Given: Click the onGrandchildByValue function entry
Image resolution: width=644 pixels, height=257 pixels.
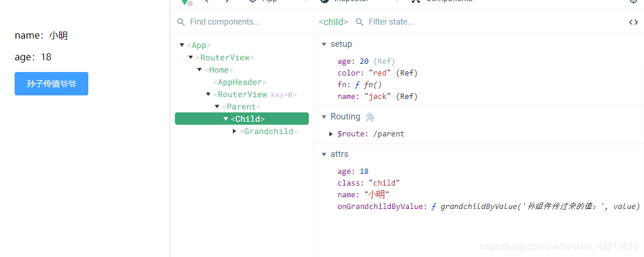Looking at the screenshot, I should click(489, 207).
